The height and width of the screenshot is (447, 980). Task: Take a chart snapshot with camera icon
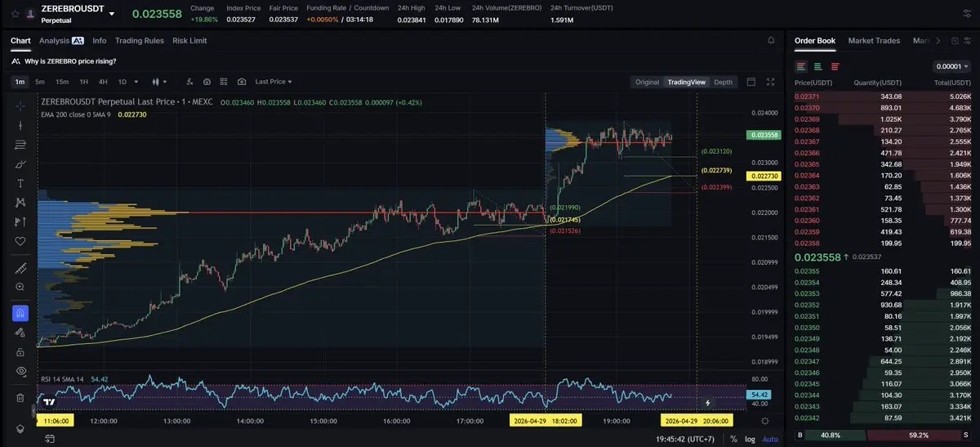click(242, 82)
